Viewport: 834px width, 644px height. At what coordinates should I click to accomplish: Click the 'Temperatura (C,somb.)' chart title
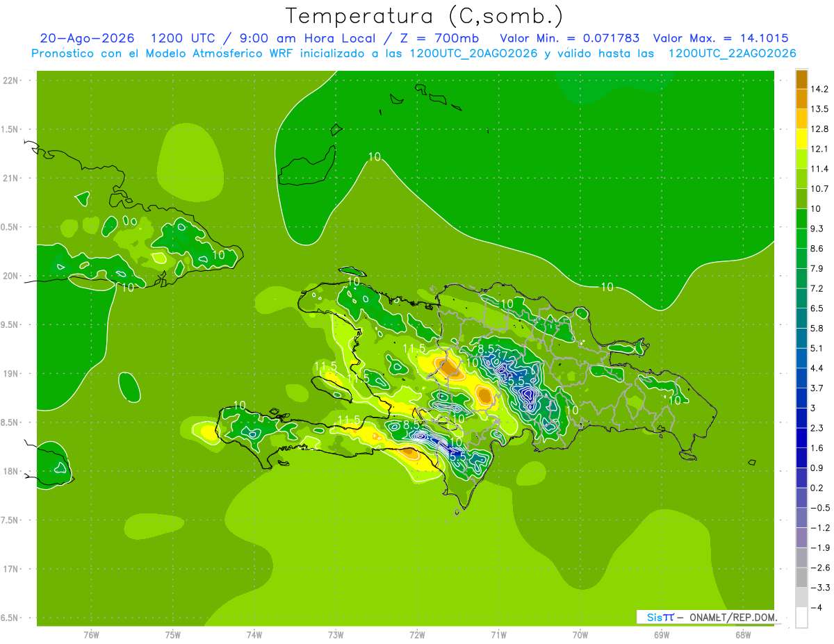424,16
